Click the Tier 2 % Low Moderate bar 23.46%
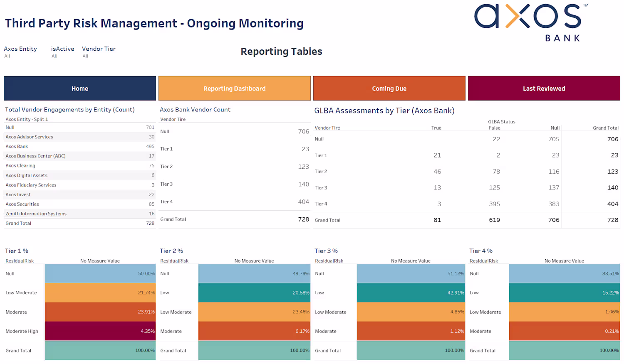This screenshot has height=364, width=624. [x=254, y=312]
